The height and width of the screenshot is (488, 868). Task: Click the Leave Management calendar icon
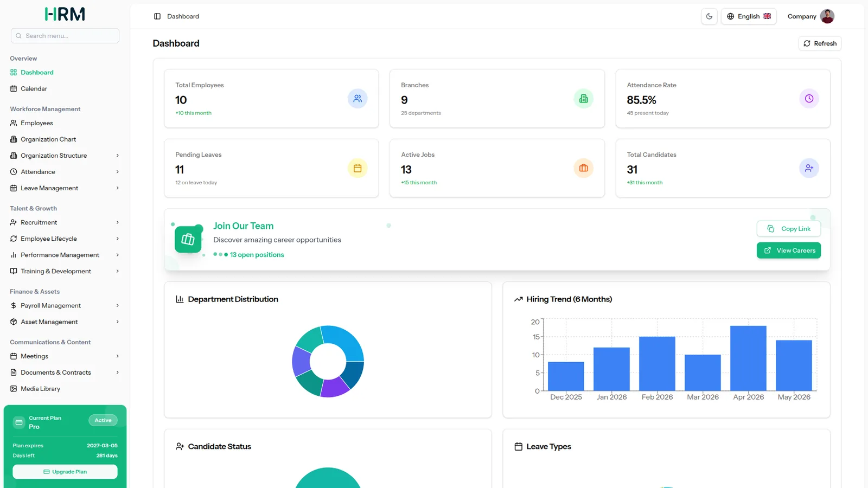pos(14,188)
